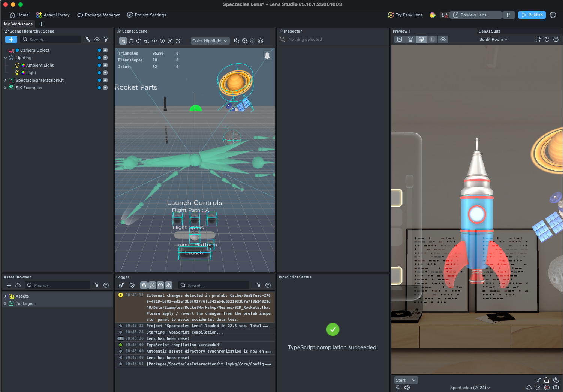
Task: Open the Sunlit Room environment dropdown
Action: 493,39
